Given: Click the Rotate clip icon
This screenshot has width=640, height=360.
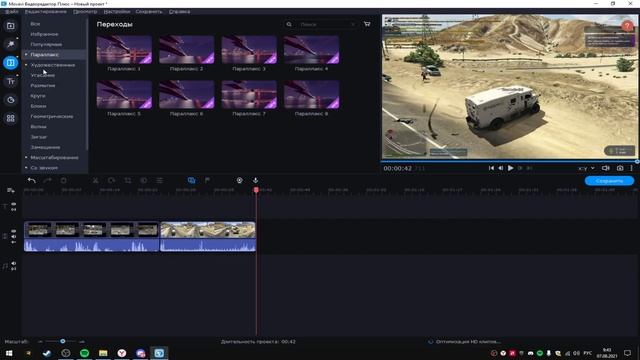Looking at the screenshot, I should click(x=111, y=180).
